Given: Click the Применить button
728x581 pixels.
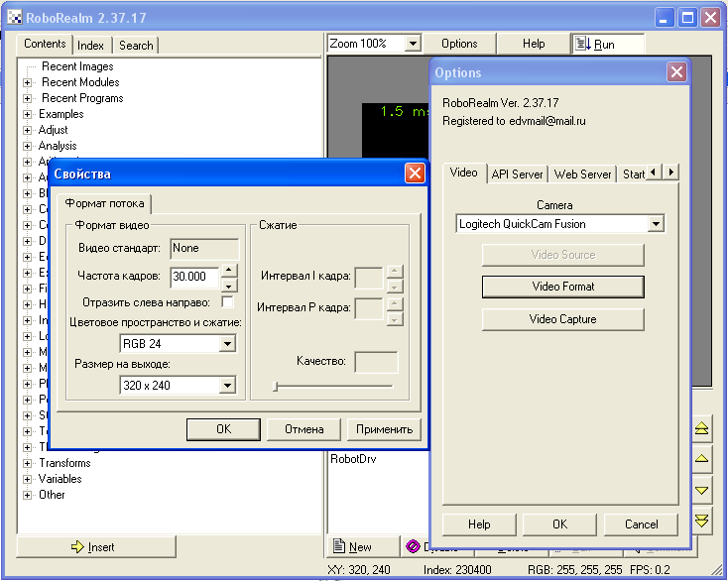Looking at the screenshot, I should point(384,429).
